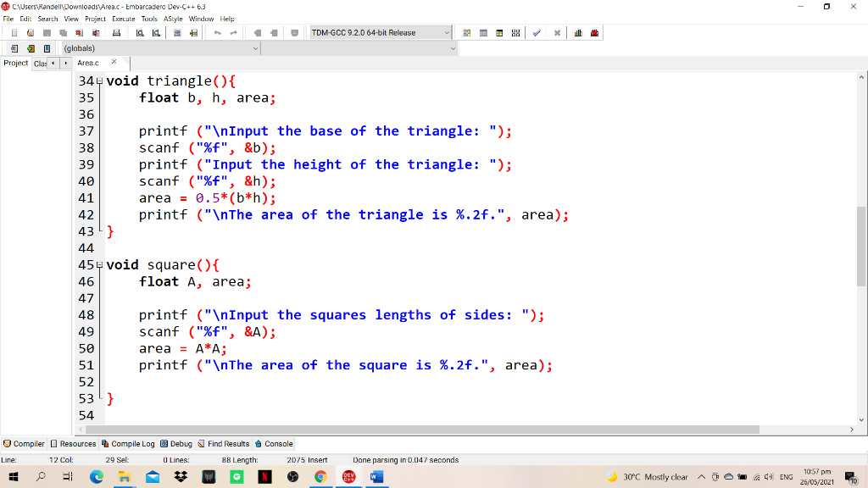
Task: Open Google Chrome from the taskbar
Action: (320, 477)
